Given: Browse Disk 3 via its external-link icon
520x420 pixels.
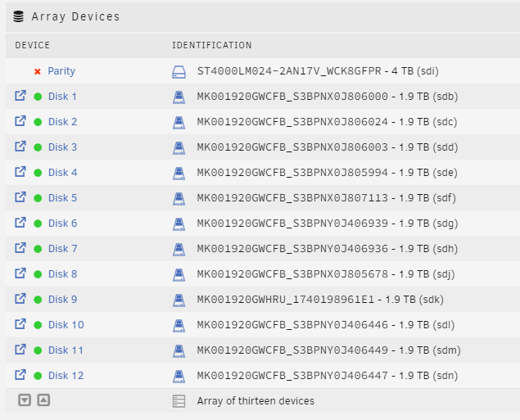Looking at the screenshot, I should (x=20, y=147).
